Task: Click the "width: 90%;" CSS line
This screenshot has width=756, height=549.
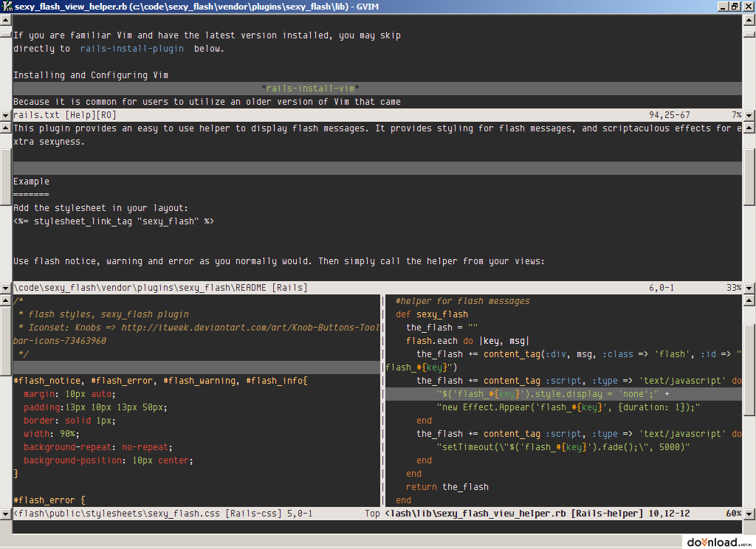Action: point(52,434)
